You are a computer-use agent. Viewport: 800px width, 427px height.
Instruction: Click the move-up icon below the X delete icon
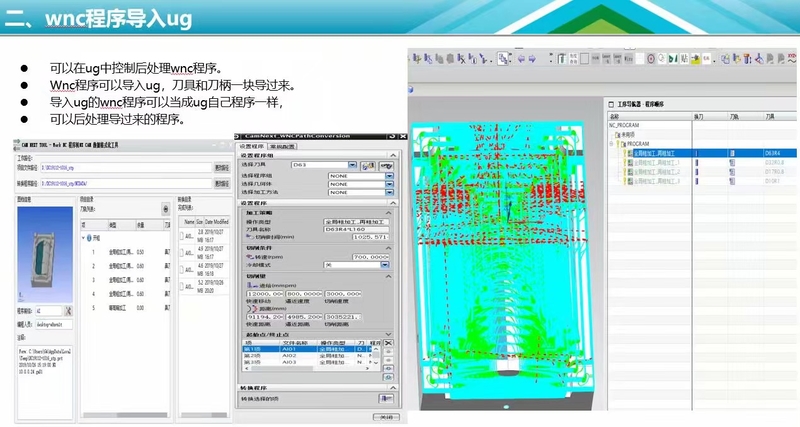[x=388, y=351]
